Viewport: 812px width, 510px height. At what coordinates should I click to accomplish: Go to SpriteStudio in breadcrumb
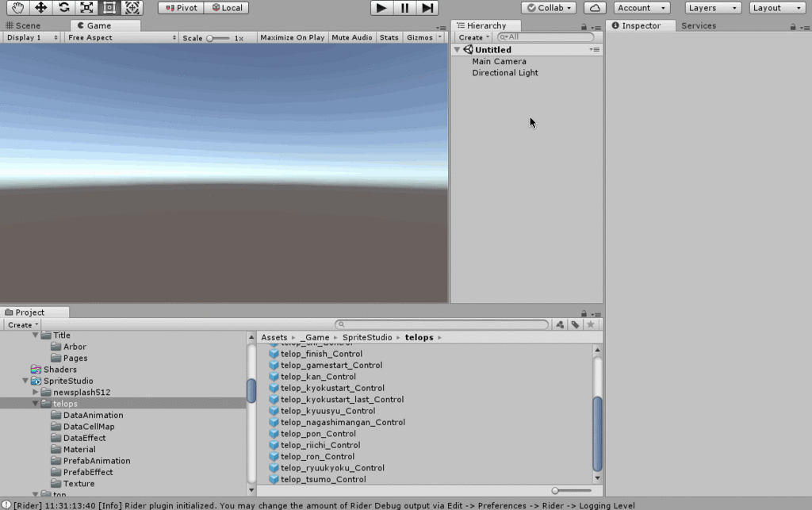click(x=367, y=338)
